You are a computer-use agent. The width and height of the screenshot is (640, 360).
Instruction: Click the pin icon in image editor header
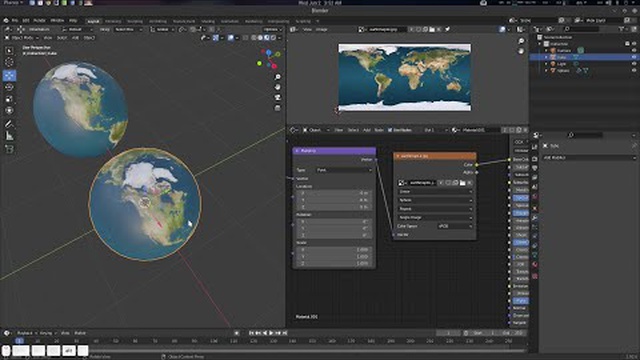pyautogui.click(x=447, y=29)
